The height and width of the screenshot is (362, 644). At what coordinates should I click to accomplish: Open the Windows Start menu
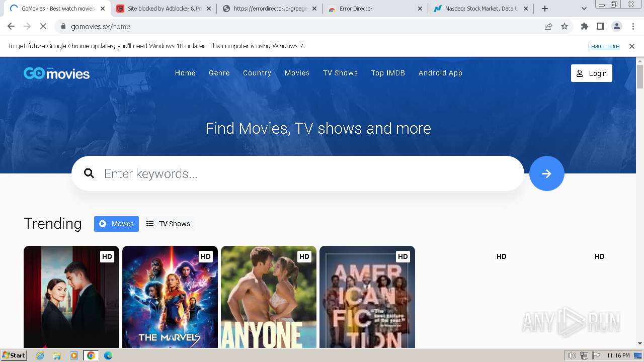pyautogui.click(x=14, y=355)
